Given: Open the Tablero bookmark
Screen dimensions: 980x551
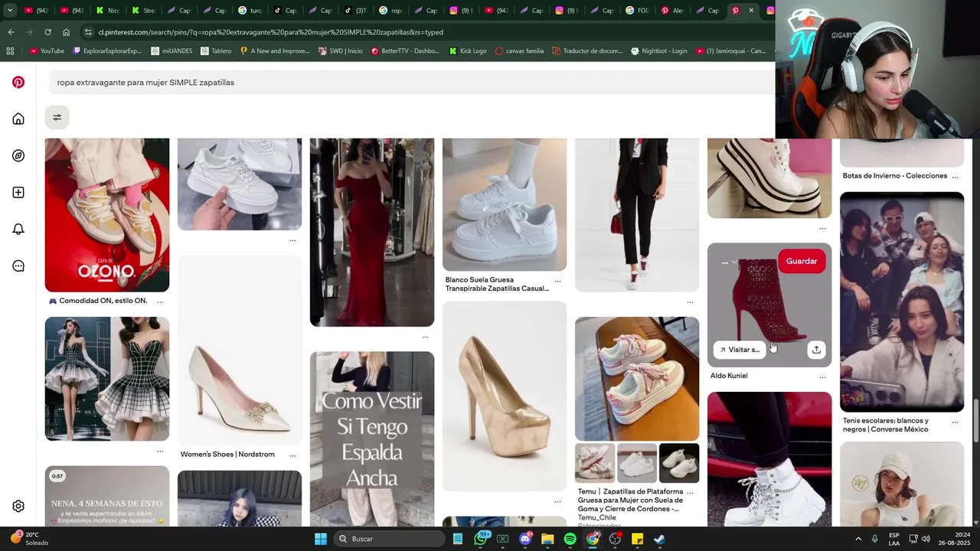Looking at the screenshot, I should pos(216,51).
